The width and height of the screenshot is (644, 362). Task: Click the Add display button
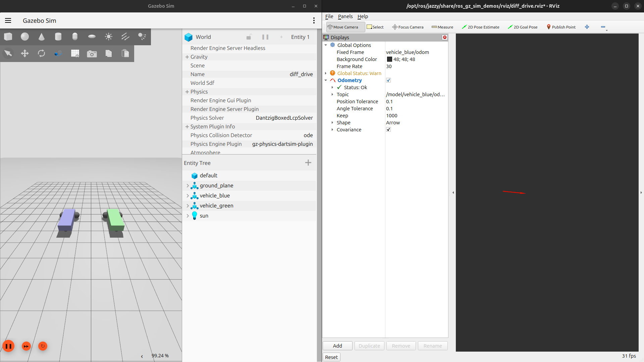337,346
